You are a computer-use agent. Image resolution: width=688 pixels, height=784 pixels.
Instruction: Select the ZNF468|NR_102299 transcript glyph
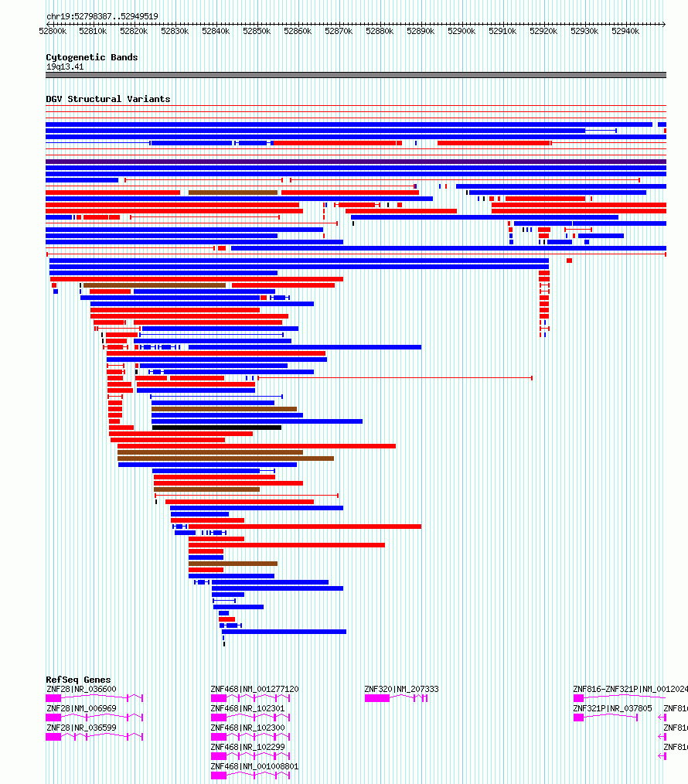pyautogui.click(x=250, y=756)
